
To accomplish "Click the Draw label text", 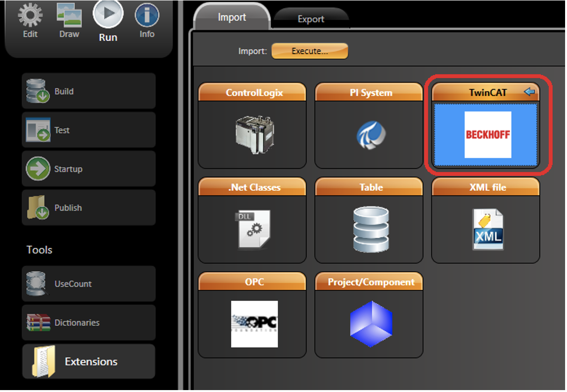I will coord(69,34).
